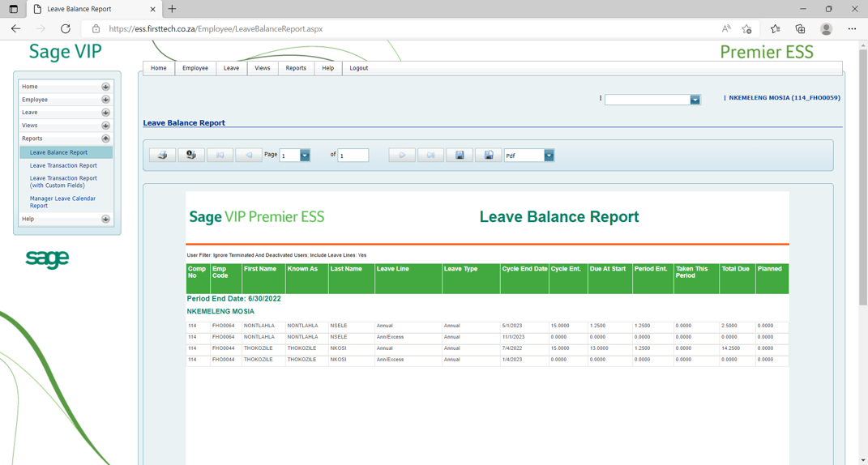Print the report using the printer icon

[162, 156]
